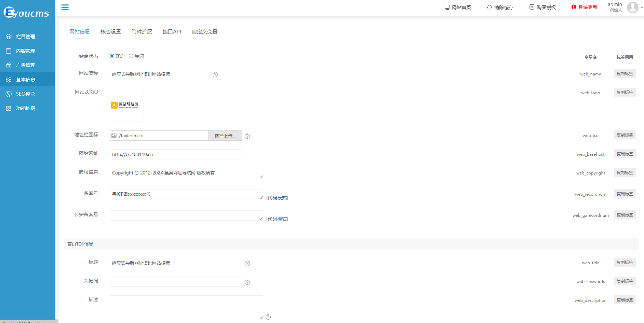The width and height of the screenshot is (644, 323).
Task: Switch to the 核心设置 tab
Action: coord(110,32)
